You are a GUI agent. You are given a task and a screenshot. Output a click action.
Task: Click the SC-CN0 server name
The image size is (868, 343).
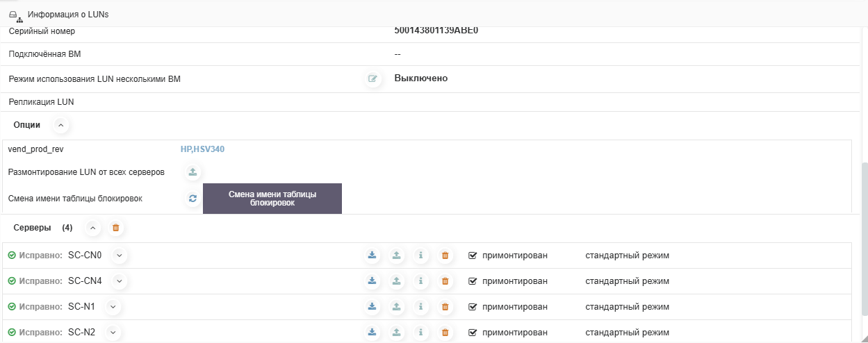click(85, 256)
